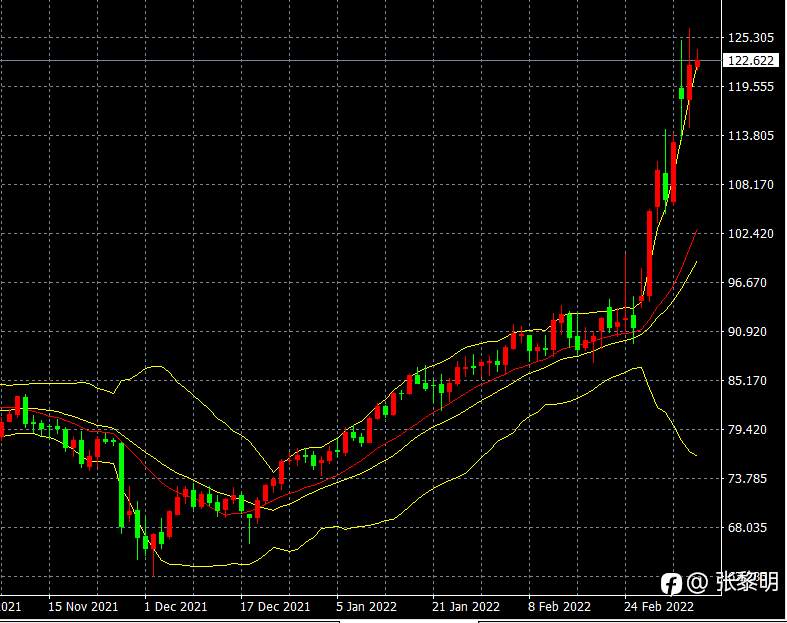The image size is (787, 623).
Task: Click the 17 Dec 2021 date label
Action: point(275,607)
